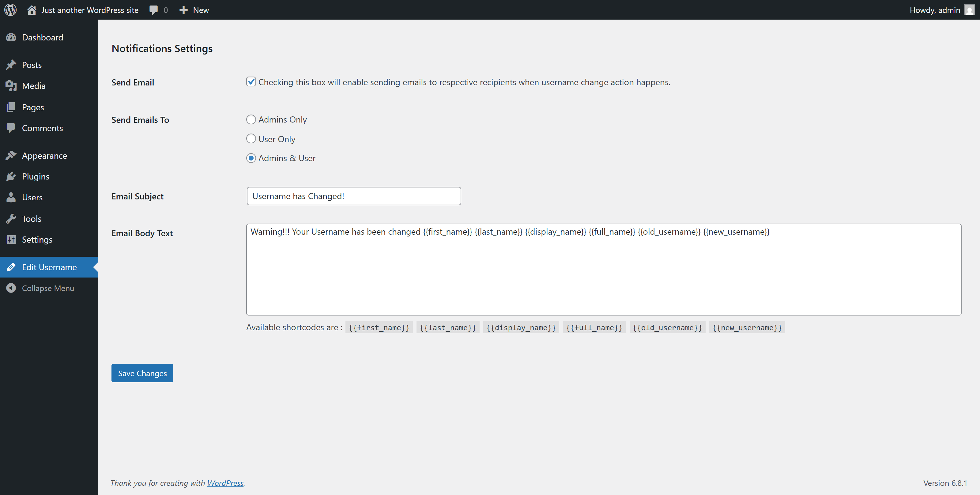Focus the Email Subject input field
This screenshot has height=495, width=980.
354,196
